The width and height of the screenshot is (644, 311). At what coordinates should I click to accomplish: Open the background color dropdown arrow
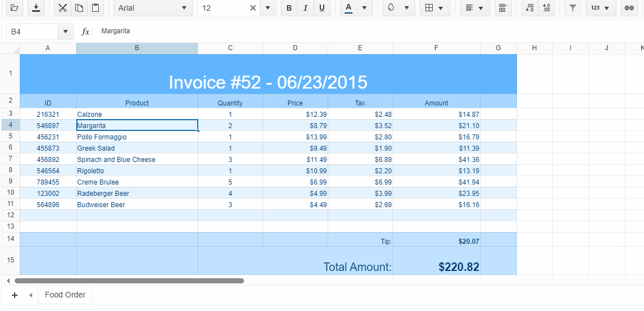[x=407, y=8]
